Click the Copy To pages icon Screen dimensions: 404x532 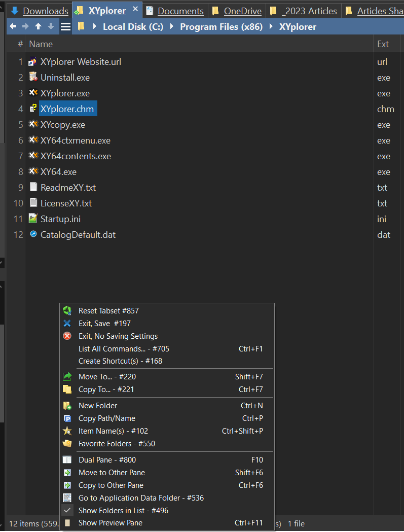point(67,389)
